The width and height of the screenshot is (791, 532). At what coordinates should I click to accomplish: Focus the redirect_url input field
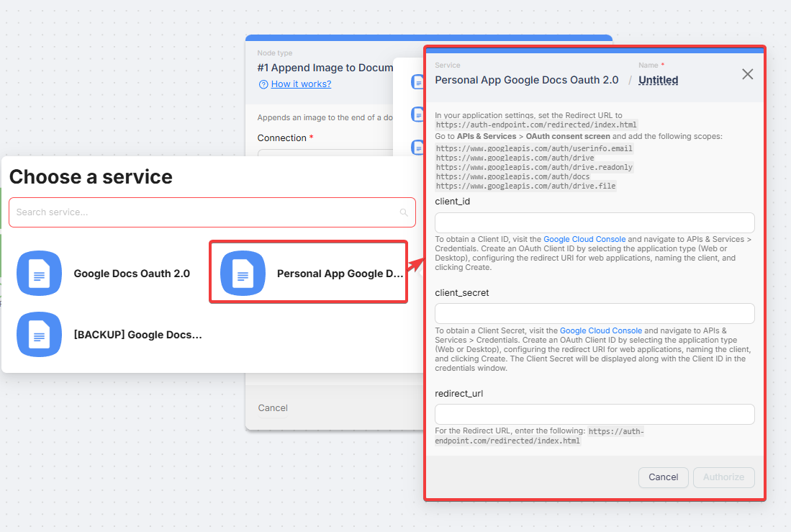click(595, 415)
